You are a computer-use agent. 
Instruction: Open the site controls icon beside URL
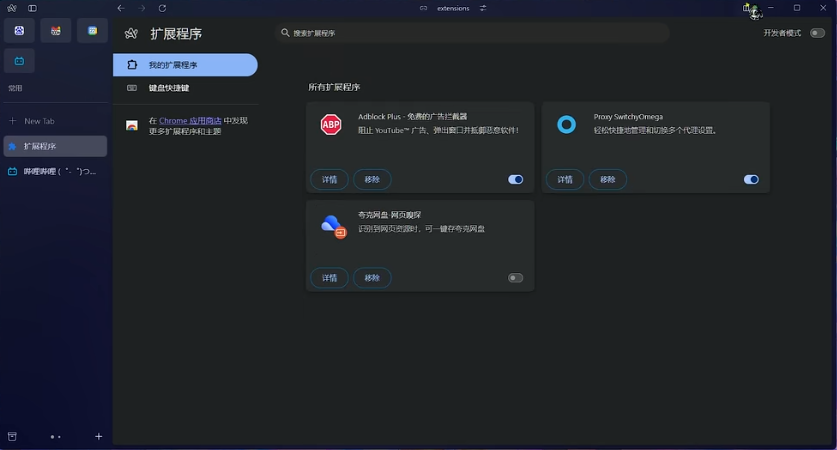tap(483, 8)
